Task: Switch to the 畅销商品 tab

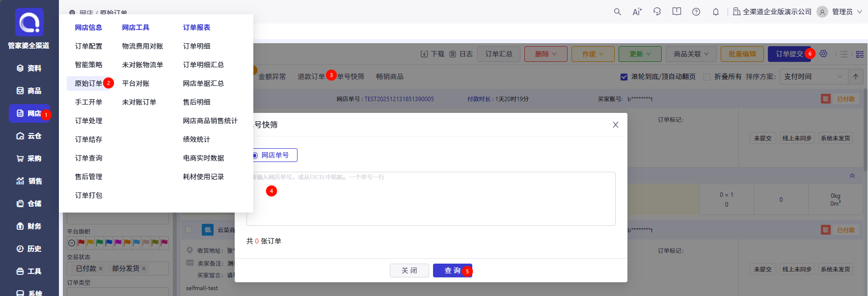Action: pos(390,77)
